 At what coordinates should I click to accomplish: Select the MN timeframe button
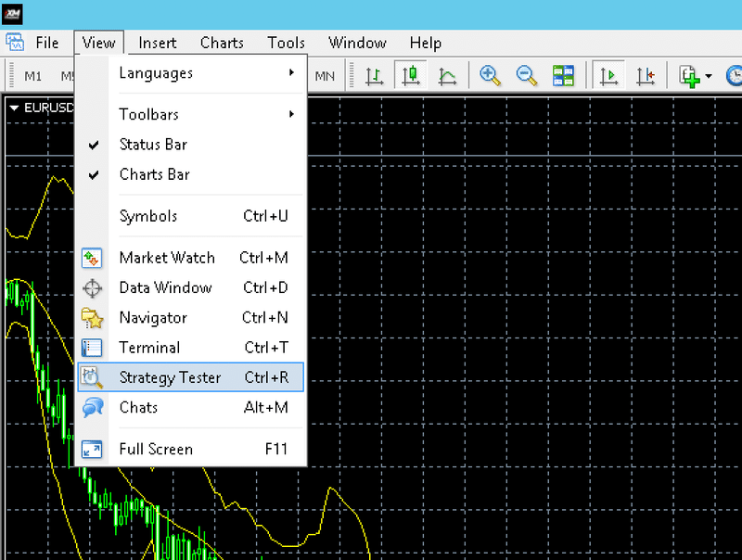tap(326, 76)
